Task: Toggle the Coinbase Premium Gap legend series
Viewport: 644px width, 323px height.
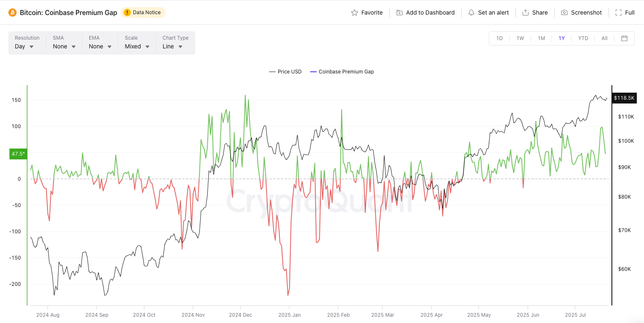Action: 342,72
